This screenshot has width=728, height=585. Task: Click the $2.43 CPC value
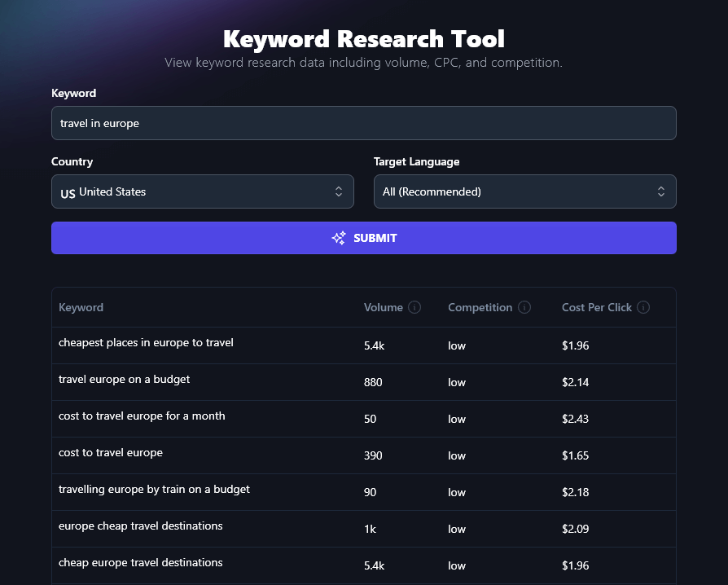click(576, 418)
